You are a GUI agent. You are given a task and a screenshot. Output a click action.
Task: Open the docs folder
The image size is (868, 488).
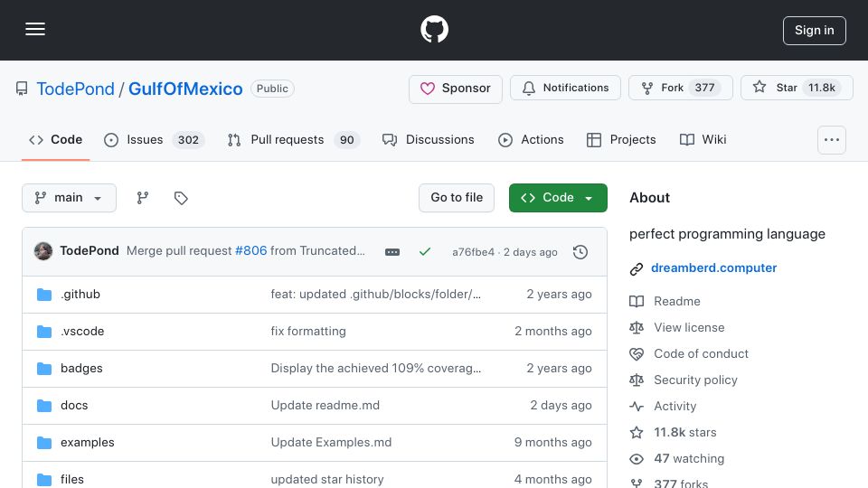pos(74,406)
